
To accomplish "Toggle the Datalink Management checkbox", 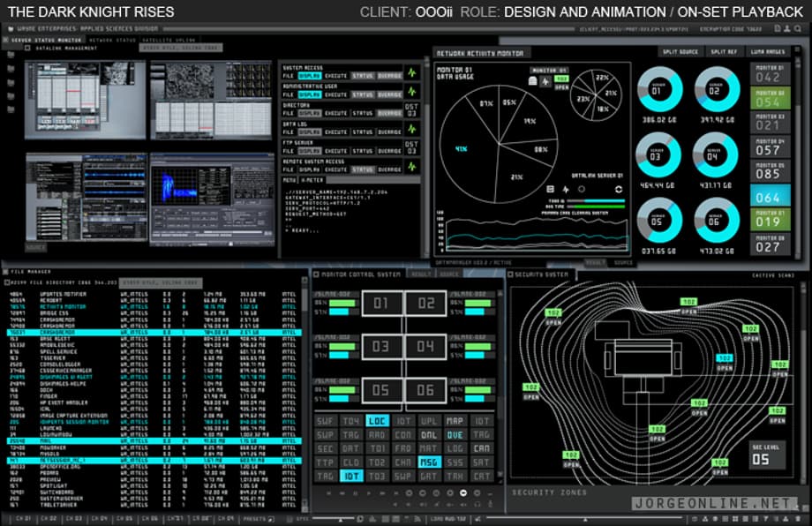I will coord(29,49).
